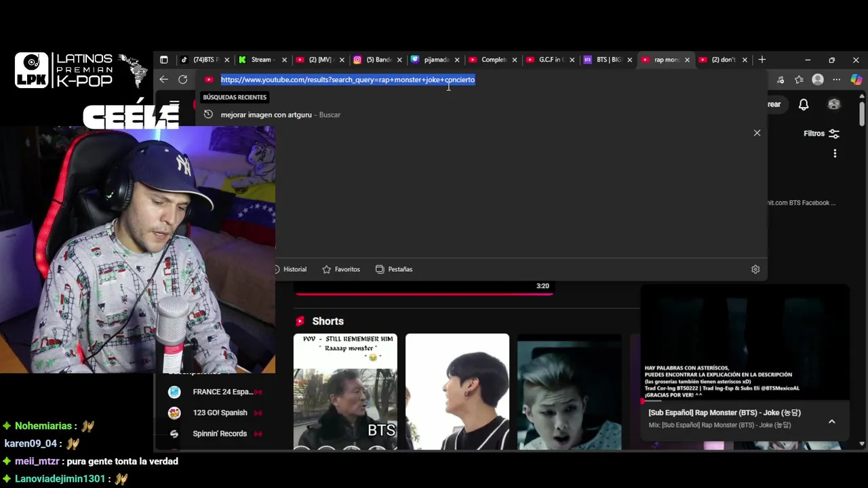This screenshot has width=868, height=488.
Task: Open the middle Shorts video thumbnail
Action: tap(457, 391)
